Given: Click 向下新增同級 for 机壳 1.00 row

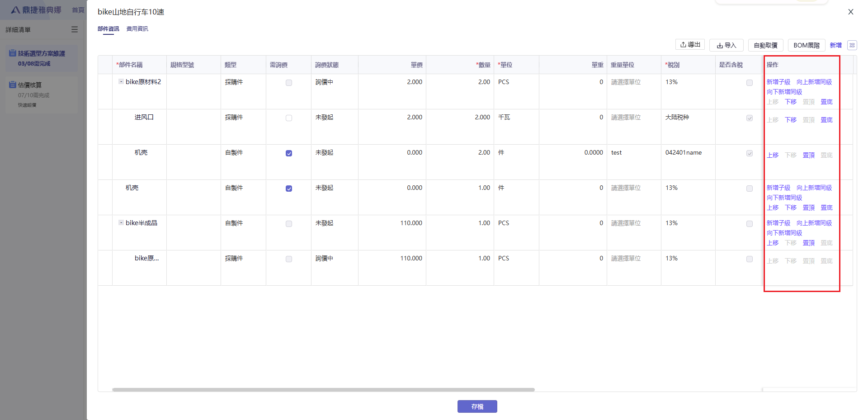Looking at the screenshot, I should [x=784, y=198].
